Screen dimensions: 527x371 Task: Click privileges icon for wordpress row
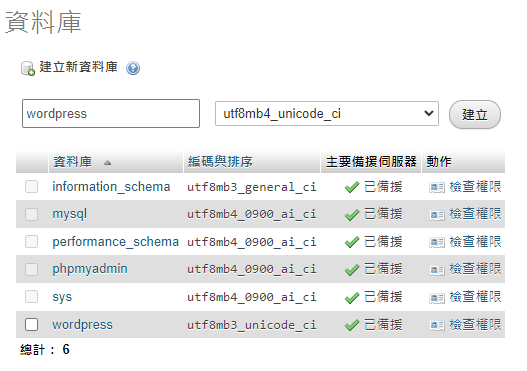437,325
